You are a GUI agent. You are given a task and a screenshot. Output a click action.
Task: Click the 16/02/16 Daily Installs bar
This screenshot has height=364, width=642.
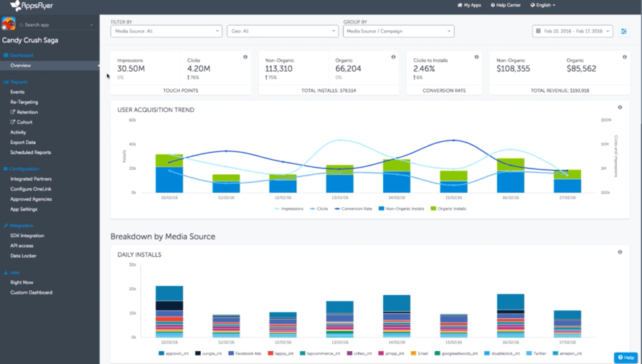coord(510,316)
